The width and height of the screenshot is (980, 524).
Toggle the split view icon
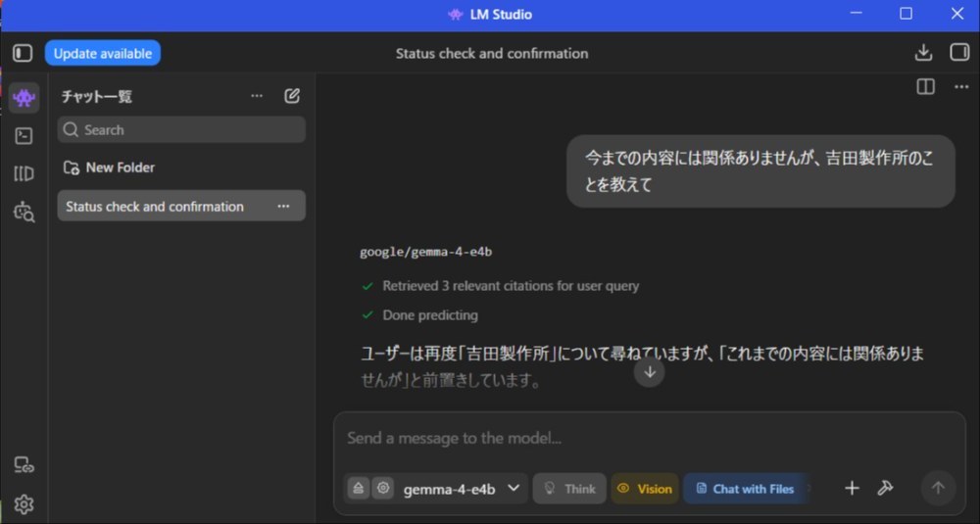(x=926, y=87)
